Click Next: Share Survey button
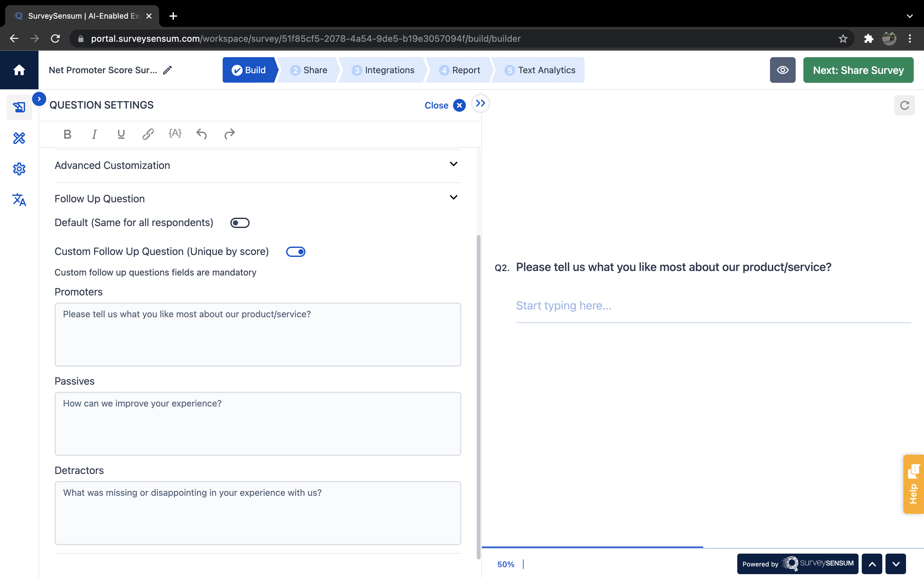Viewport: 924px width, 578px height. coord(858,70)
